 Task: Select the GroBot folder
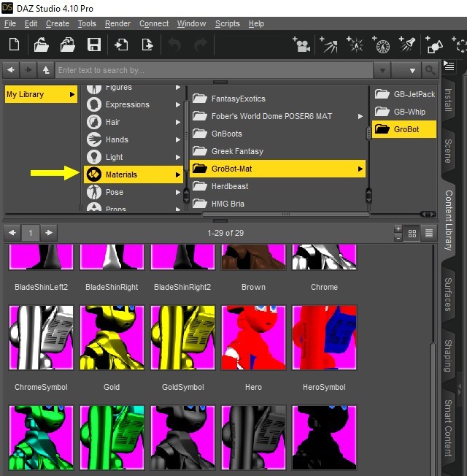404,129
